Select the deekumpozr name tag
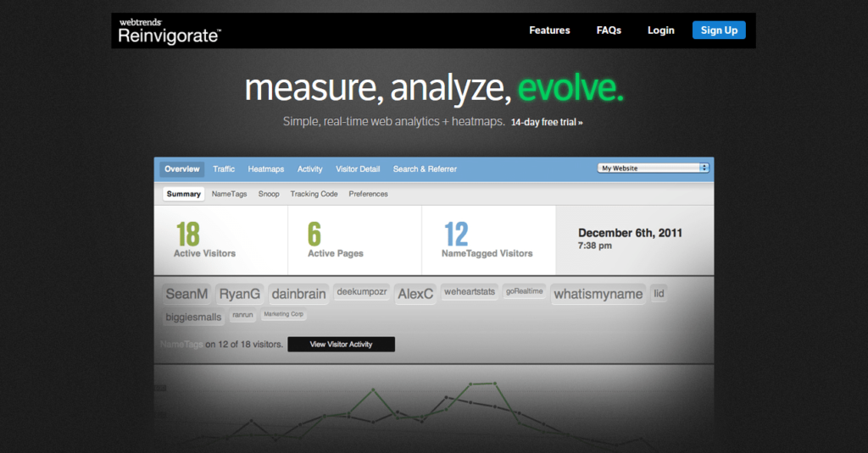The image size is (868, 453). coord(361,291)
